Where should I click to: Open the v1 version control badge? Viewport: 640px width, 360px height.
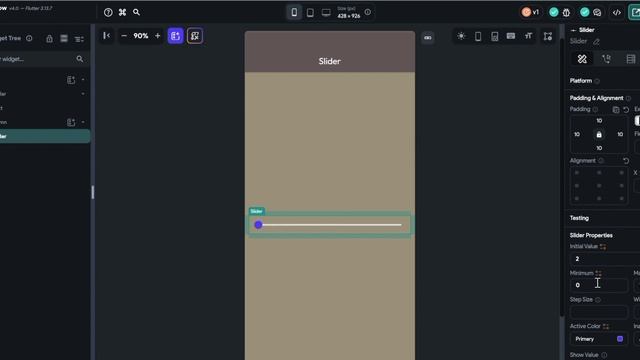tap(531, 12)
